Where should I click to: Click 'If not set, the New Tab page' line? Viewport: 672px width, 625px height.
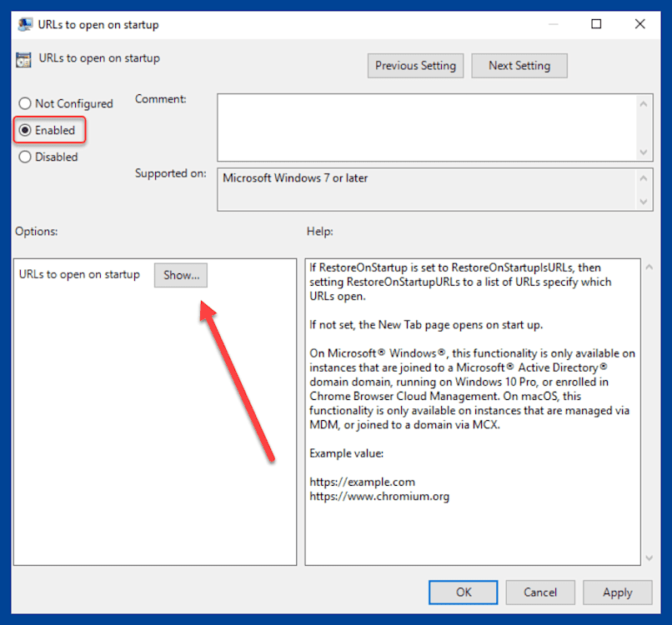pos(426,325)
